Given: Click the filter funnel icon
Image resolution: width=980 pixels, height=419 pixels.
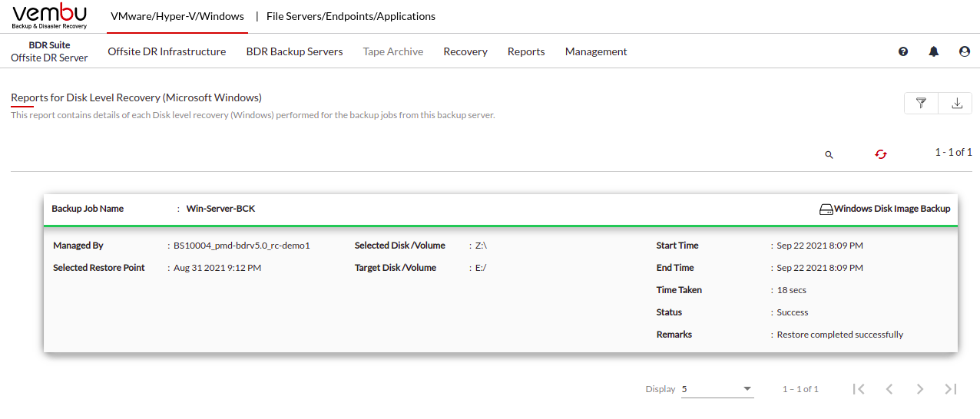Looking at the screenshot, I should point(922,104).
